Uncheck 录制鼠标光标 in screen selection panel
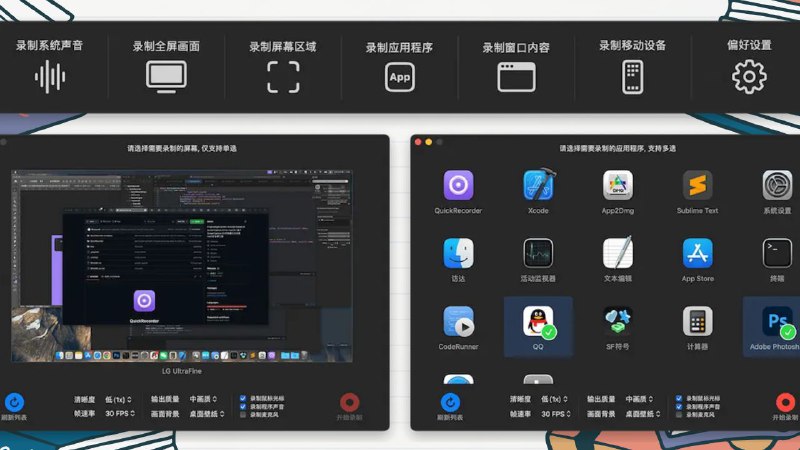The width and height of the screenshot is (800, 450). 243,398
